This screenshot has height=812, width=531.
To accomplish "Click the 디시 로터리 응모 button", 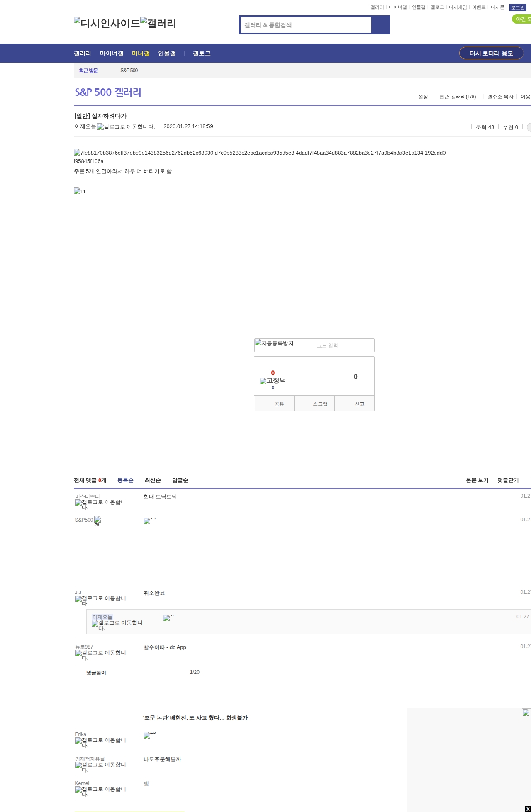I will 491,53.
